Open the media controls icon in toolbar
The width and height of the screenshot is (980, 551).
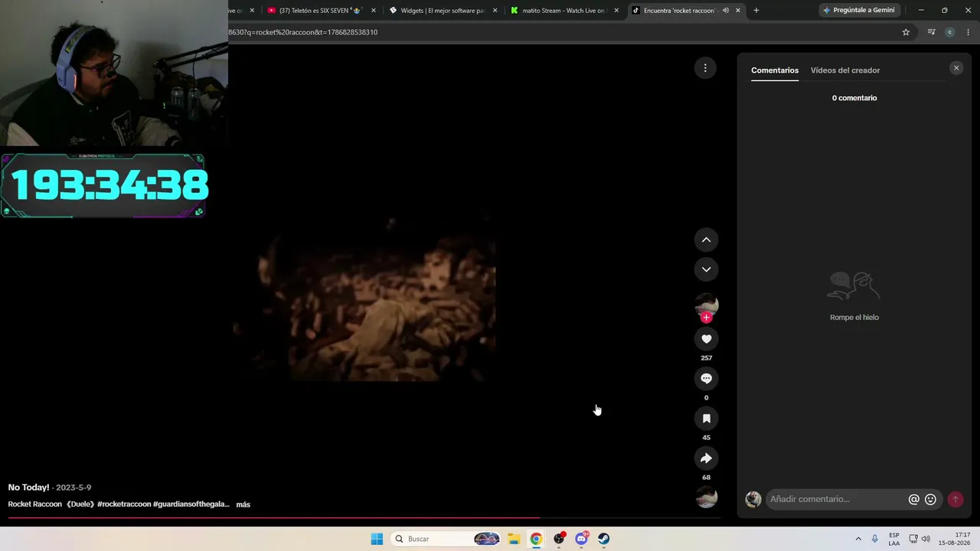coord(931,32)
